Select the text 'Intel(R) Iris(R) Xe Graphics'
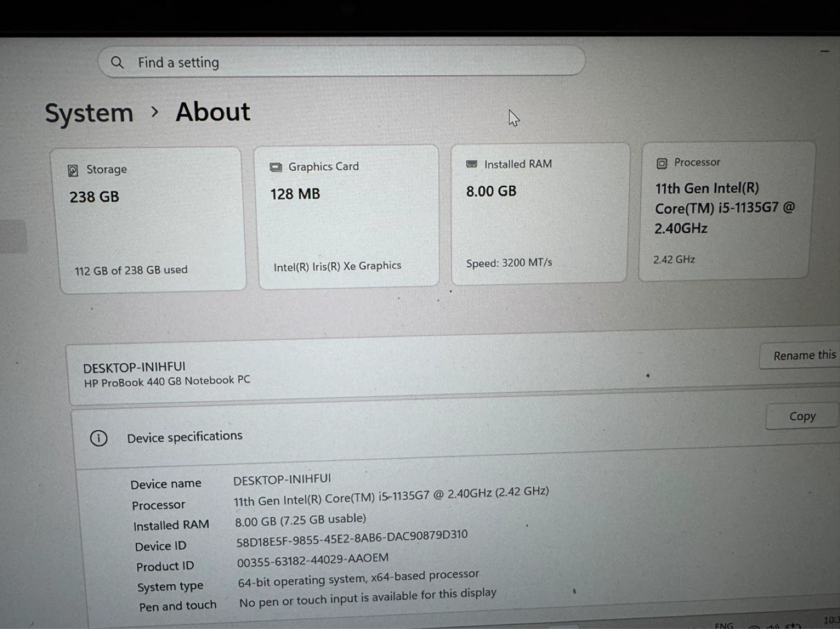Viewport: 840px width, 629px height. point(337,266)
